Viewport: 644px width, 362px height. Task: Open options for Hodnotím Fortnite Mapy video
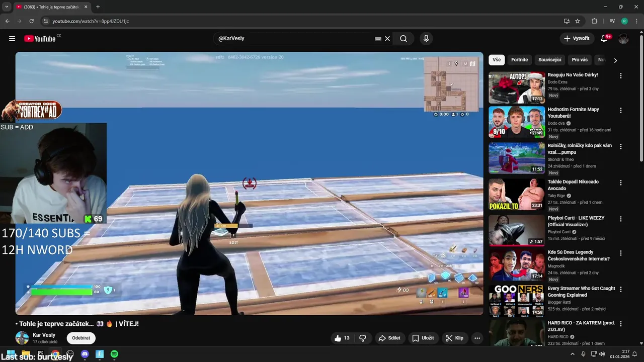coord(620,111)
